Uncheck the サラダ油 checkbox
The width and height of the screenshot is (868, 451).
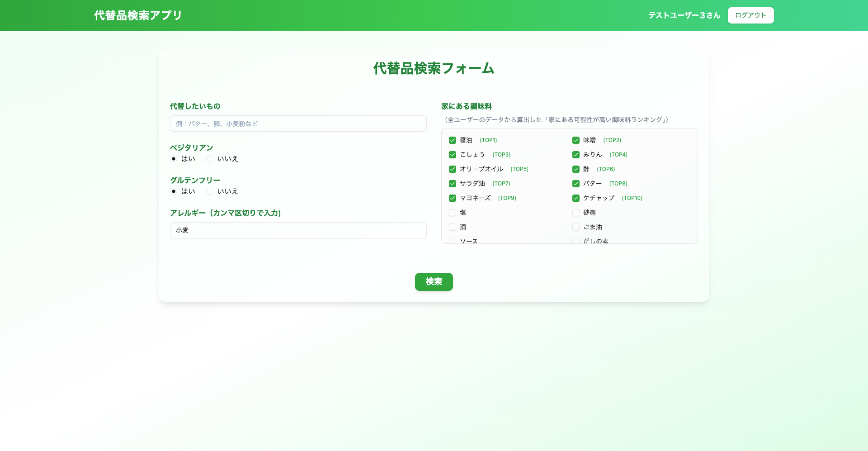click(453, 184)
